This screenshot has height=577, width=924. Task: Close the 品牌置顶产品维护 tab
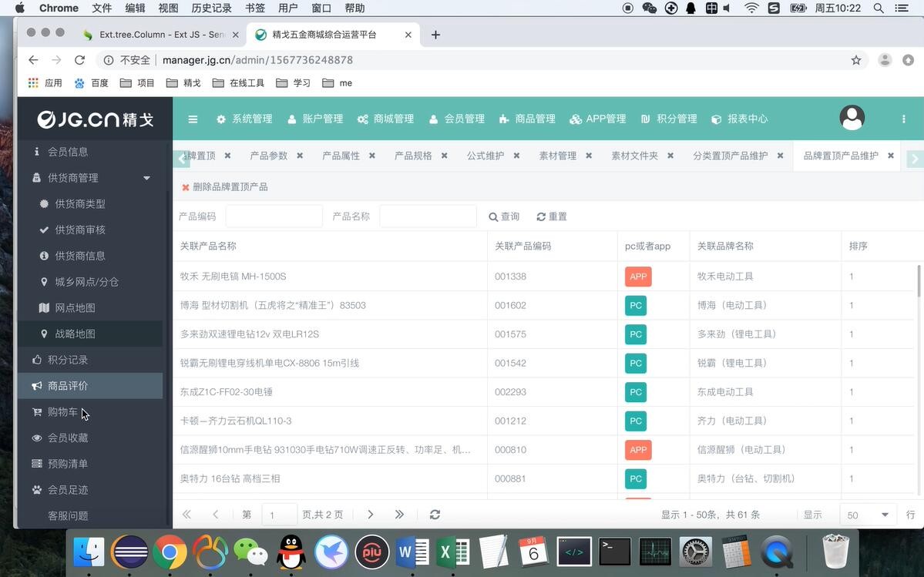point(890,156)
